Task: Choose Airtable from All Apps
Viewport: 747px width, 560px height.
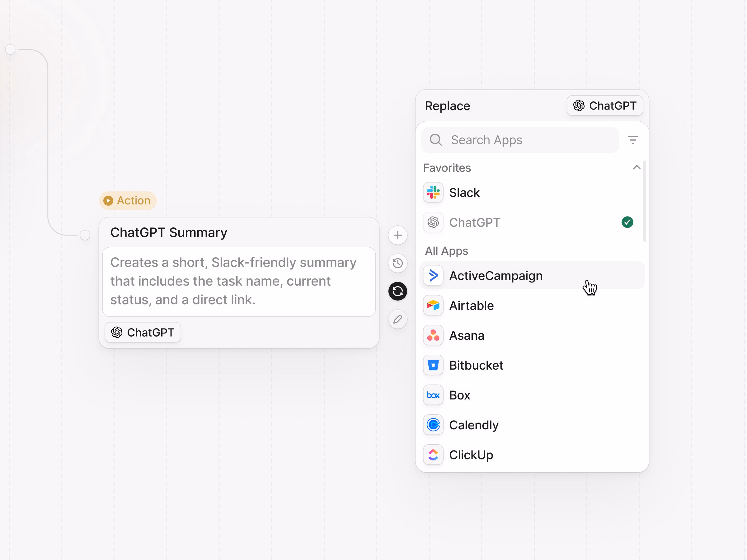Action: tap(532, 306)
